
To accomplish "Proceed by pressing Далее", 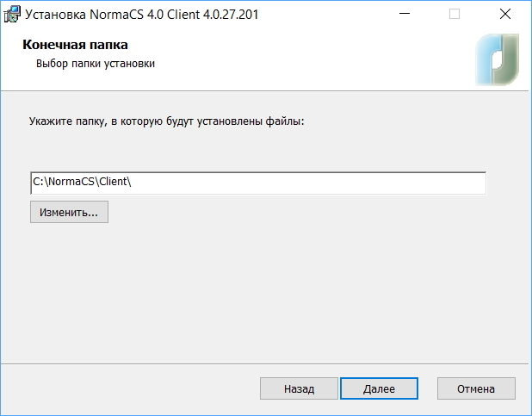I will pyautogui.click(x=379, y=388).
